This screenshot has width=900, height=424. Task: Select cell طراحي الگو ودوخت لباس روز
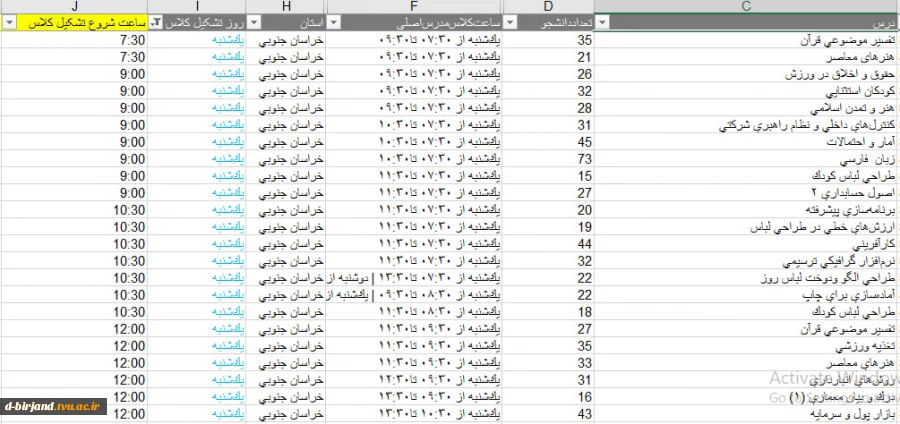pos(746,278)
